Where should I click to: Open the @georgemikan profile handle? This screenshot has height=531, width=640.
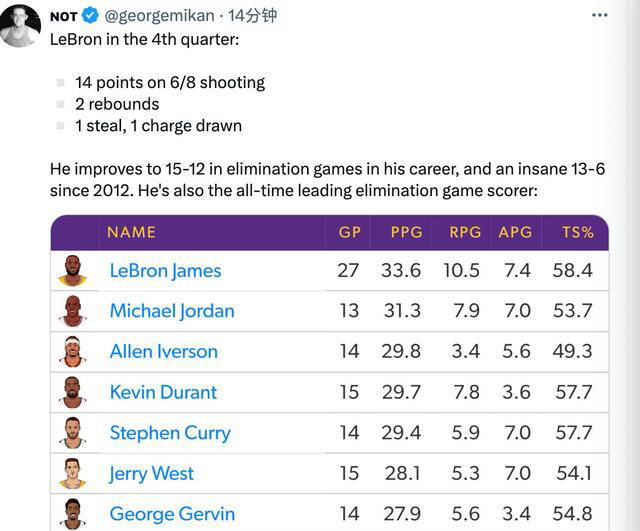[x=159, y=16]
